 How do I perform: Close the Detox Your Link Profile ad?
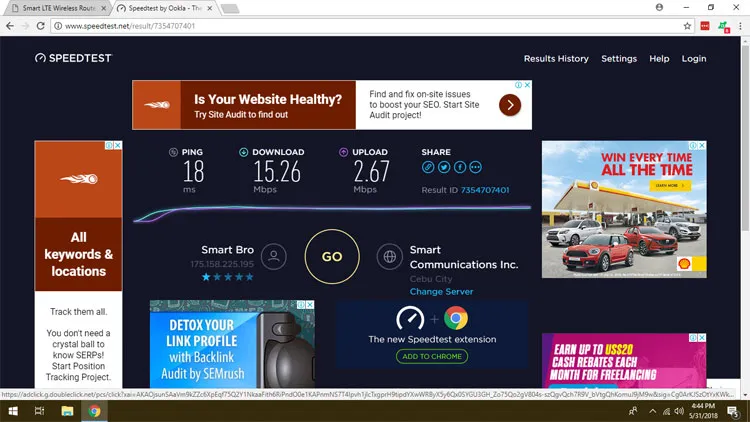pos(310,305)
